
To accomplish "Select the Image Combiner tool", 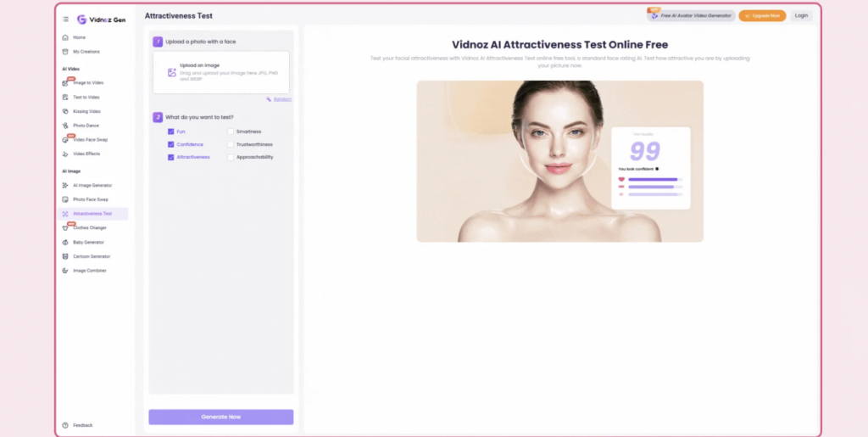I will coord(89,271).
